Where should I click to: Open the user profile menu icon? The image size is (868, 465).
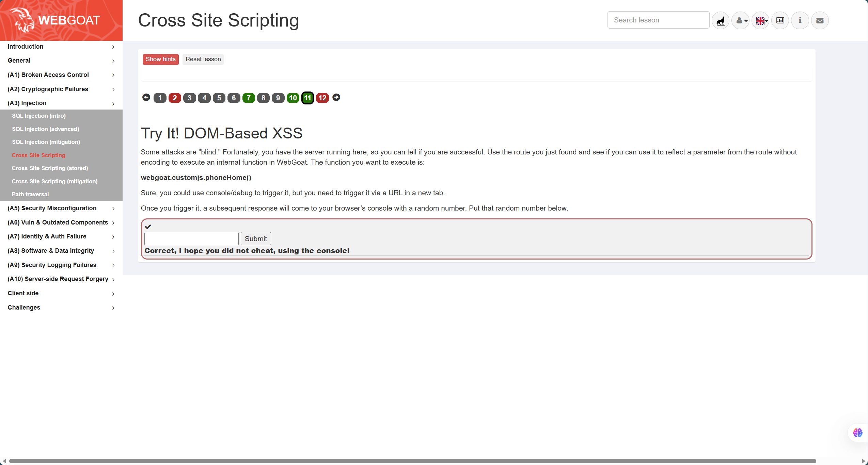pos(740,20)
